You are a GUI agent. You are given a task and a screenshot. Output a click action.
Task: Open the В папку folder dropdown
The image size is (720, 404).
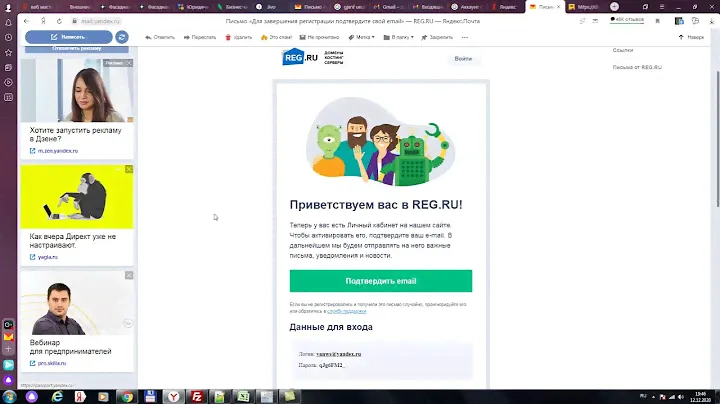tap(401, 37)
